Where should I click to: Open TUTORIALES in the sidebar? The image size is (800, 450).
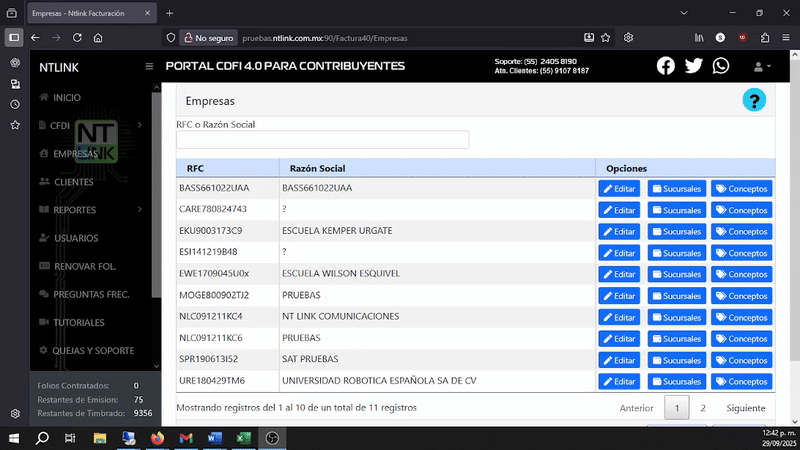point(78,322)
